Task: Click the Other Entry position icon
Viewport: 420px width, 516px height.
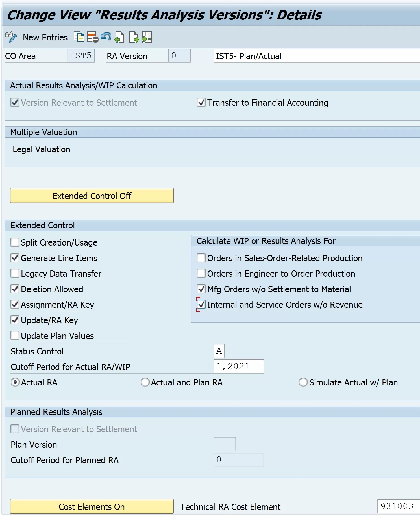Action: pyautogui.click(x=147, y=37)
